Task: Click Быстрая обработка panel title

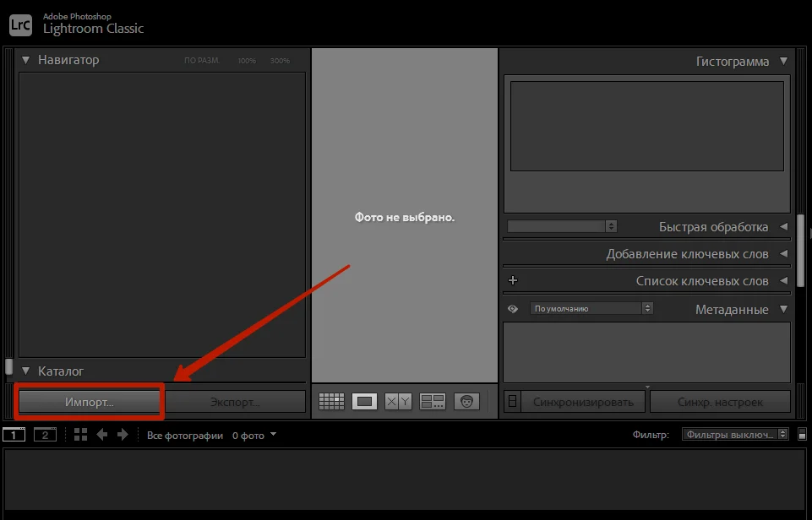Action: click(714, 226)
